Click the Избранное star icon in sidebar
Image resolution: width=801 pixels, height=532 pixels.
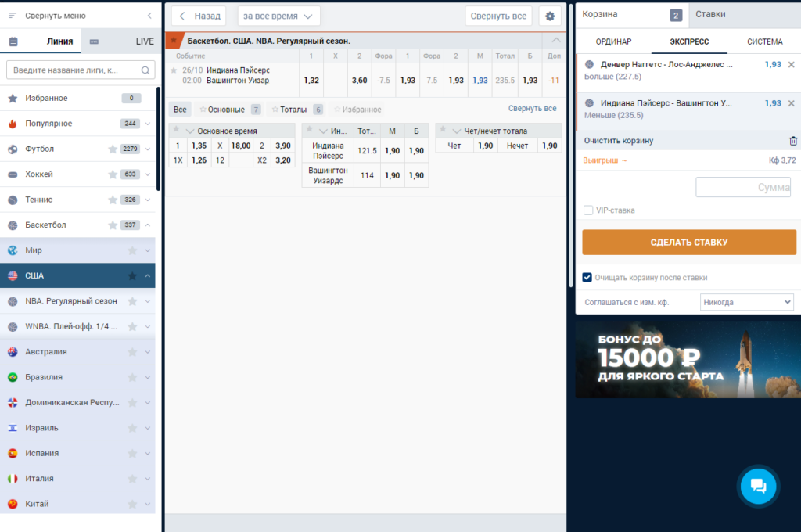point(13,98)
